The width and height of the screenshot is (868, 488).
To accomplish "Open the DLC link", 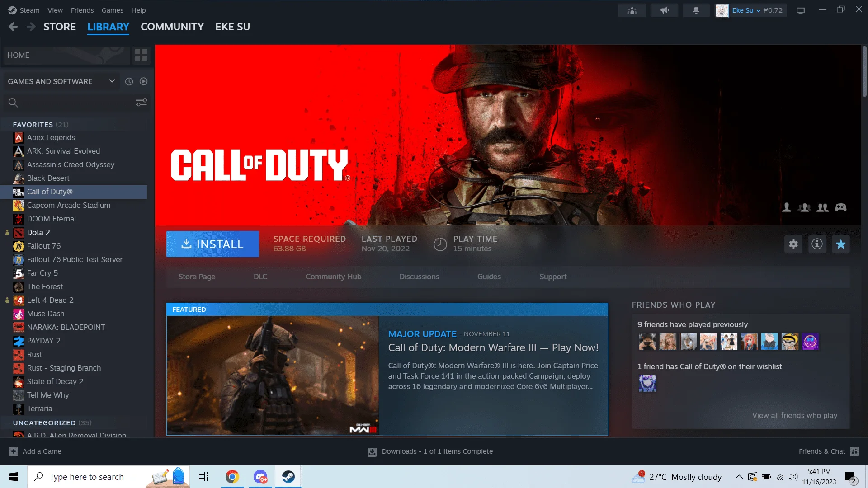I will point(260,277).
